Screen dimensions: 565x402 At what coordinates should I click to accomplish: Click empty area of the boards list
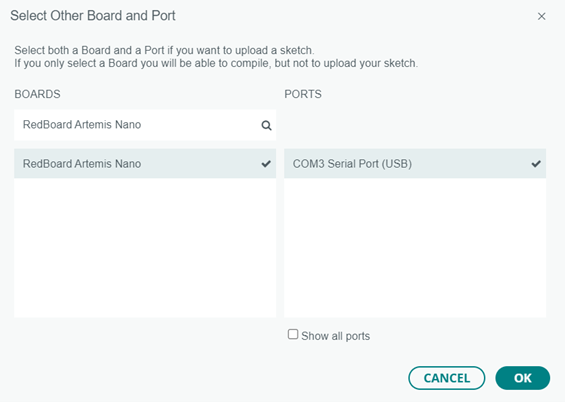coord(145,247)
